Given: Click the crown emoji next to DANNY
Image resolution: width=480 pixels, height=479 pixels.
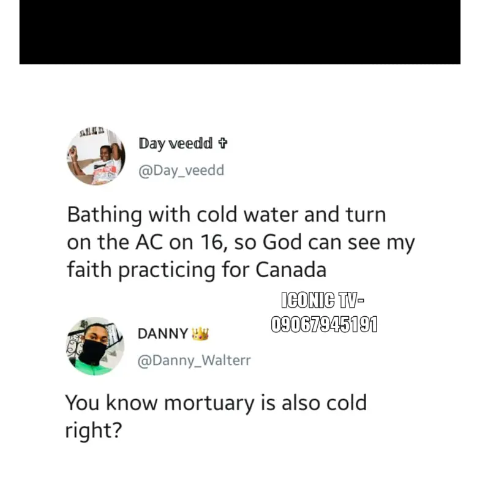Looking at the screenshot, I should [x=200, y=334].
